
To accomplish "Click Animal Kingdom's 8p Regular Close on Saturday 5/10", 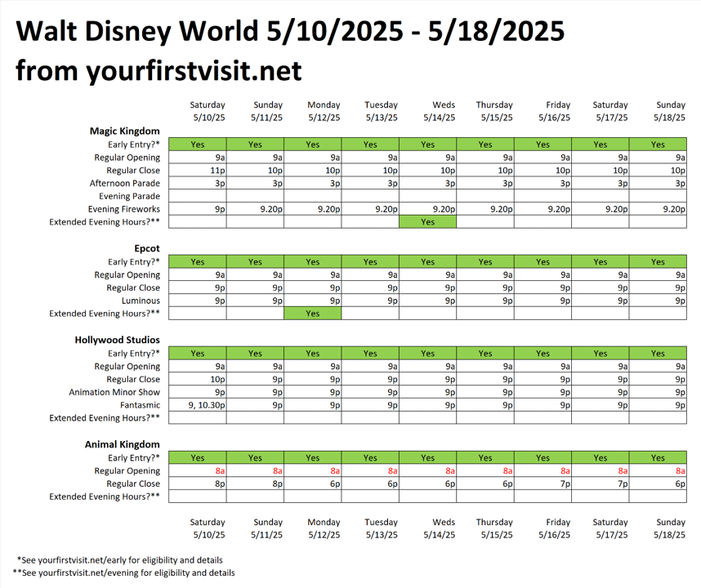I will pos(198,484).
